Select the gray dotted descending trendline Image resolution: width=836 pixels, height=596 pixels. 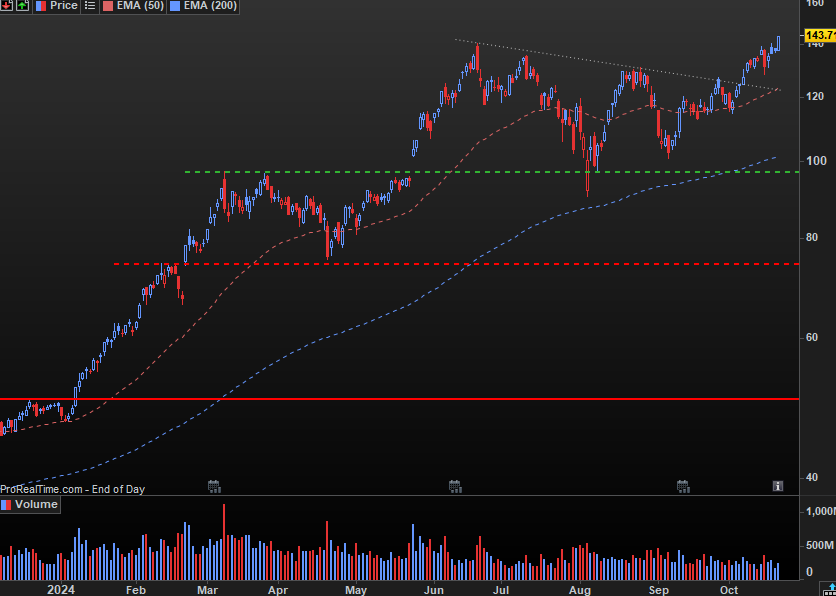pyautogui.click(x=617, y=65)
